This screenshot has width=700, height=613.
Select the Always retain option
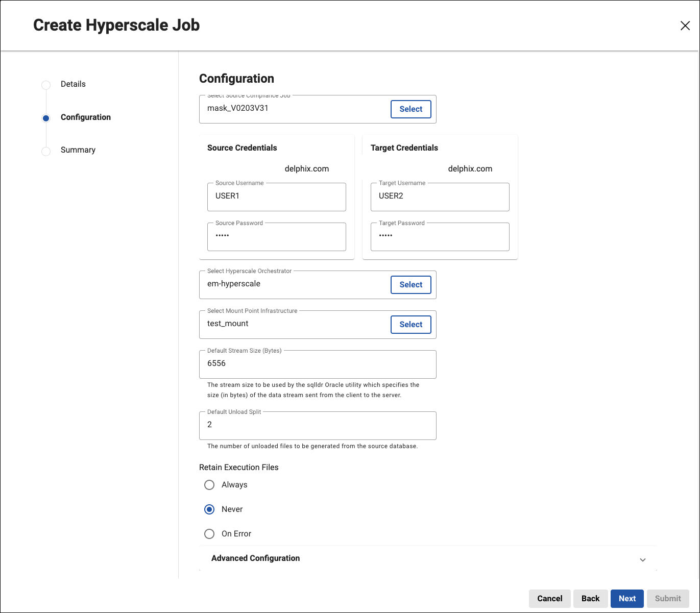pyautogui.click(x=209, y=485)
